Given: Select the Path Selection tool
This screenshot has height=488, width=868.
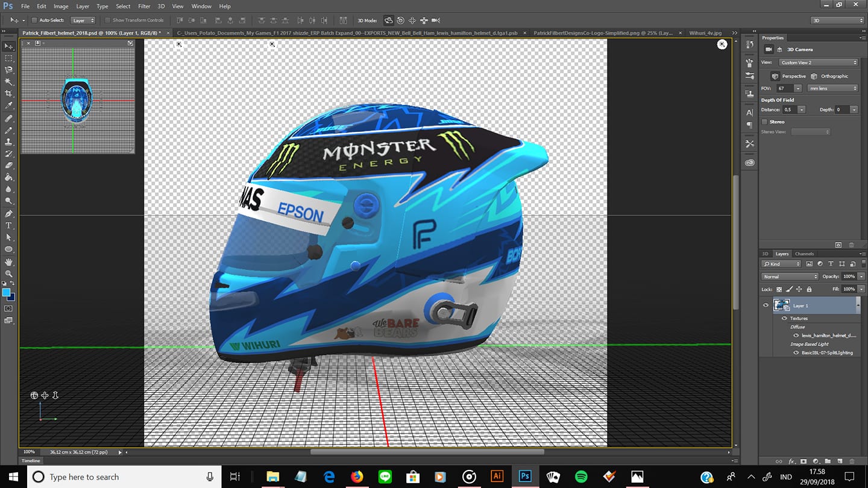Looking at the screenshot, I should point(8,237).
